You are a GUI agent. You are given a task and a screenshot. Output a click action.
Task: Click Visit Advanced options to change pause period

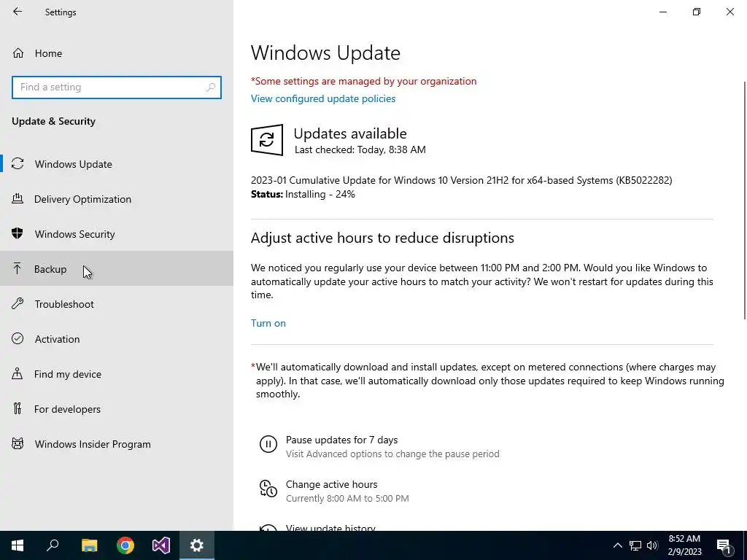[392, 454]
